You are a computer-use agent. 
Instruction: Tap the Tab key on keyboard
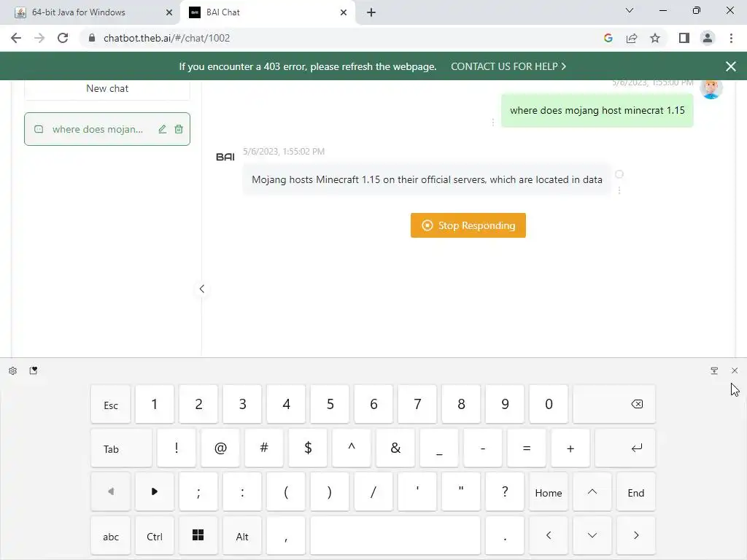[x=122, y=448]
